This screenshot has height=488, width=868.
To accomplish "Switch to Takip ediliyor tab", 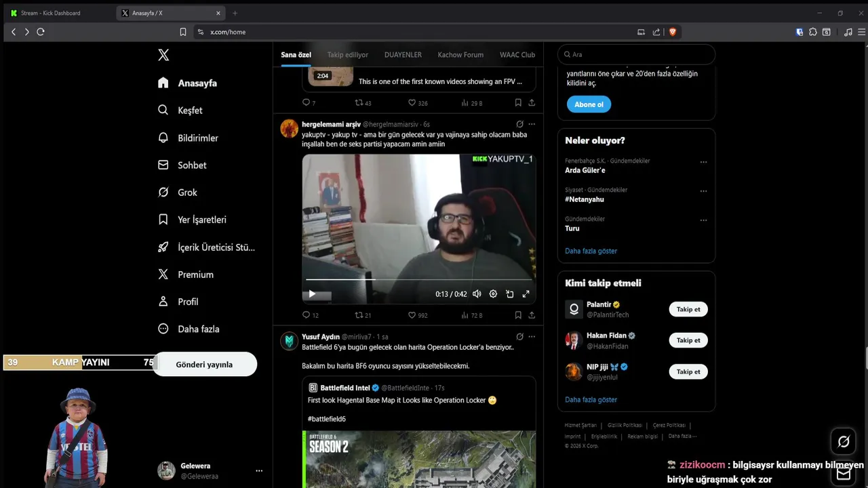I will tap(348, 55).
